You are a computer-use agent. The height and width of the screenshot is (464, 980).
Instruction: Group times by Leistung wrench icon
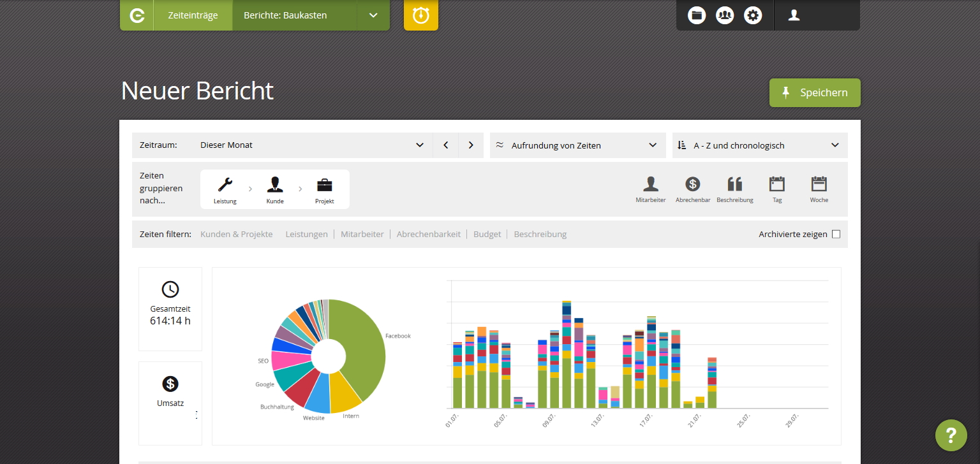click(225, 189)
